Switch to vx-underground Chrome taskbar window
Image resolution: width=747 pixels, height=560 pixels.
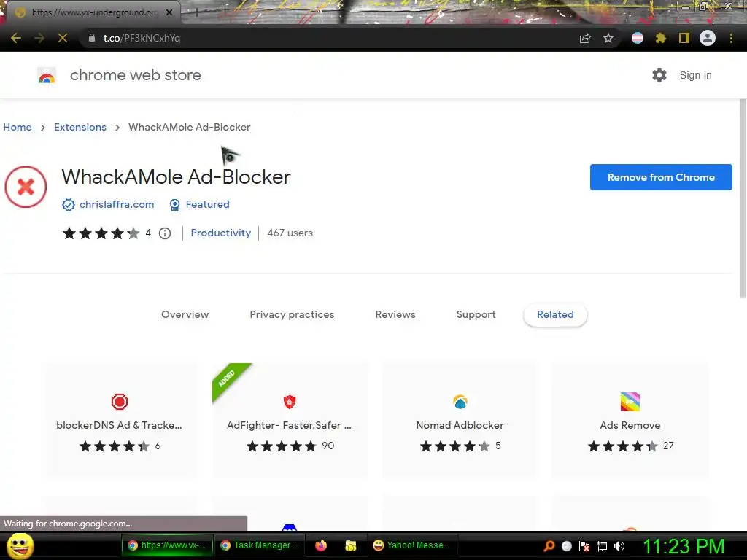pyautogui.click(x=167, y=545)
